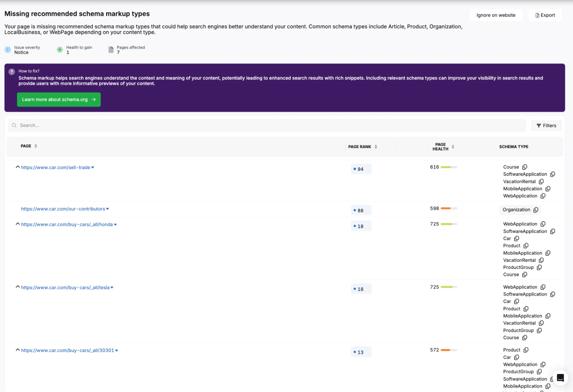Click the How to fix question icon
The image size is (573, 392).
(x=12, y=72)
